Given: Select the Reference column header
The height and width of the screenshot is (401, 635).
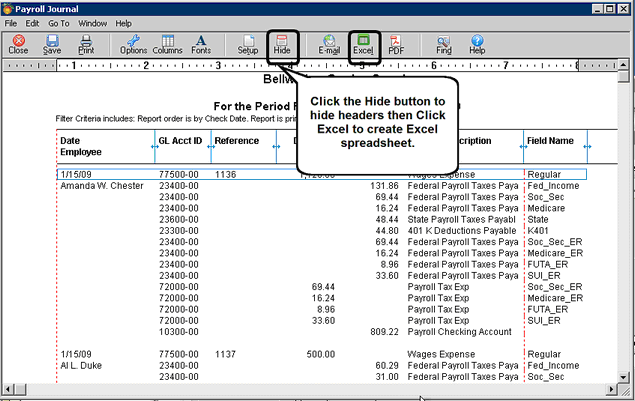Looking at the screenshot, I should [237, 141].
